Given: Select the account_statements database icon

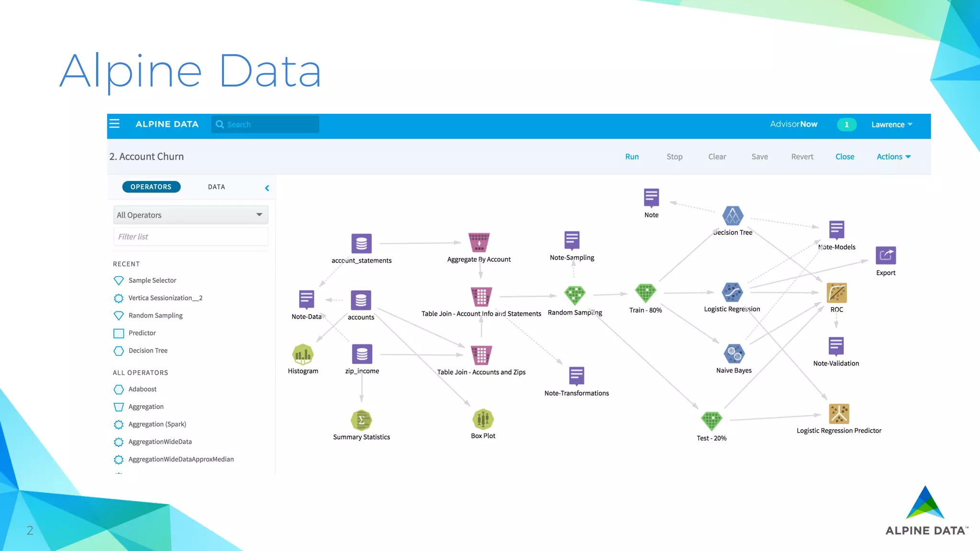Looking at the screenshot, I should [x=361, y=243].
